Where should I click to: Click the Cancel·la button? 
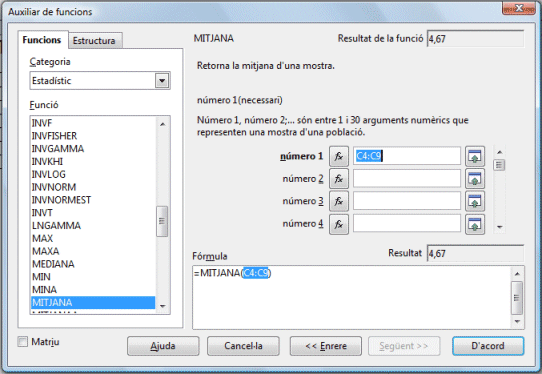[x=243, y=346]
